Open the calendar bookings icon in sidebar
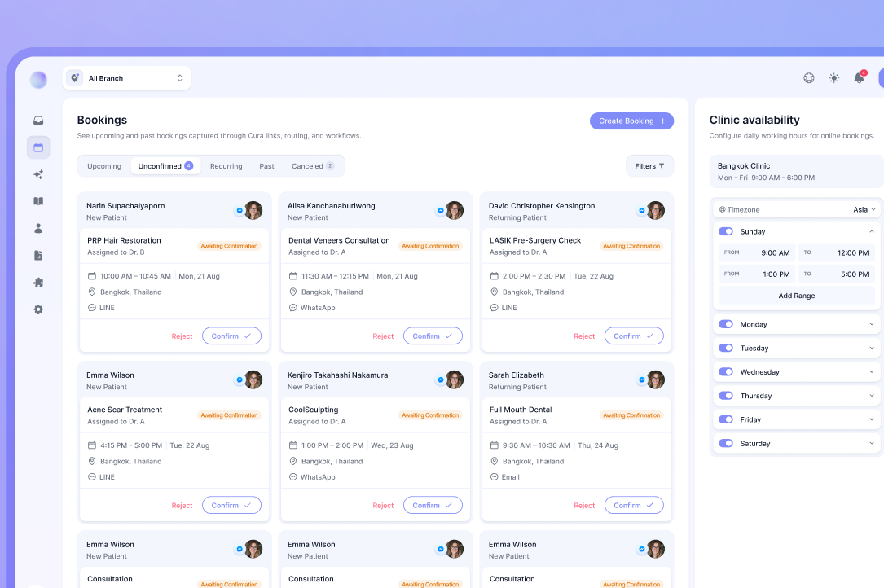 click(38, 147)
